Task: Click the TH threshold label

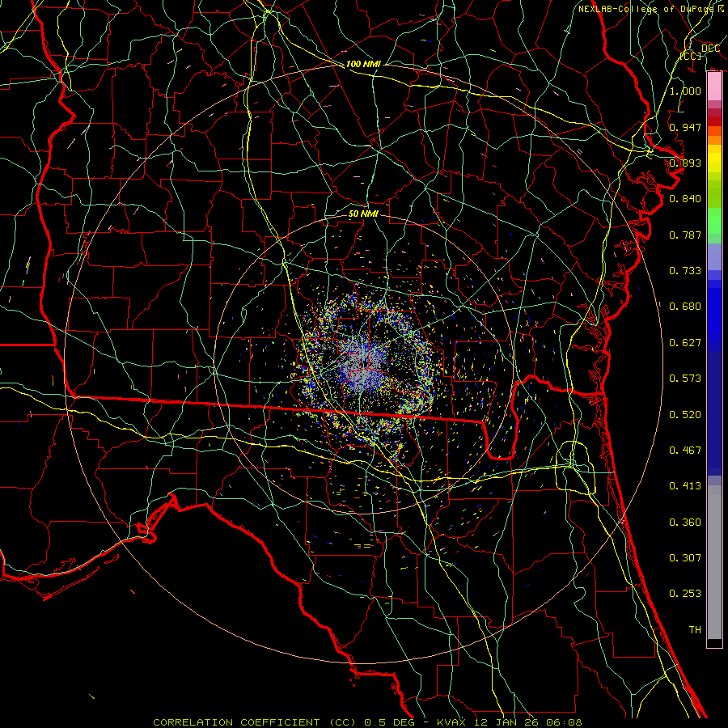Action: [x=695, y=630]
